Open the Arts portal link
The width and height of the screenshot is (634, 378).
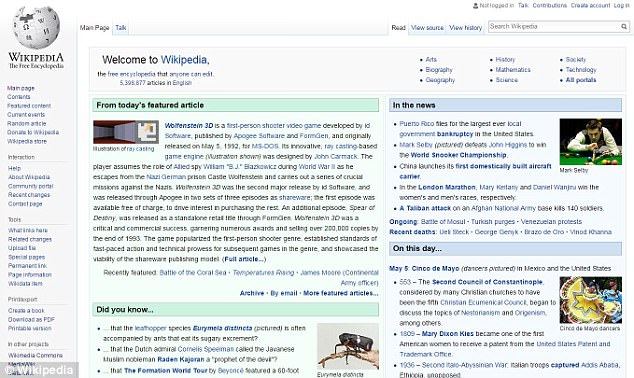click(x=431, y=59)
